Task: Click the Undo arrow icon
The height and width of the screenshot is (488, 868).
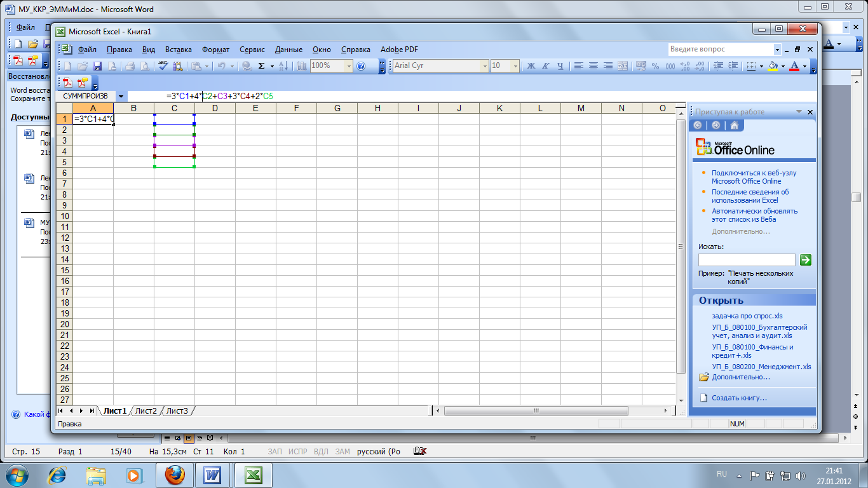Action: point(220,65)
